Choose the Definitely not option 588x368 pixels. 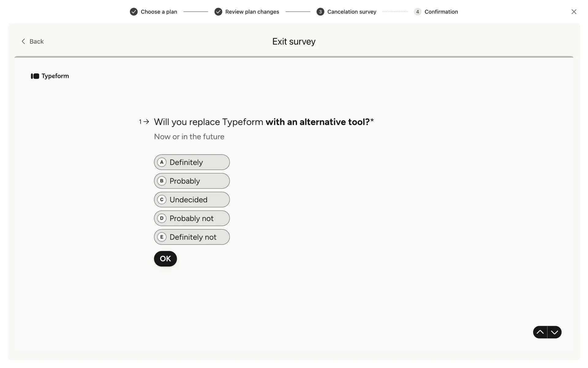click(x=192, y=237)
